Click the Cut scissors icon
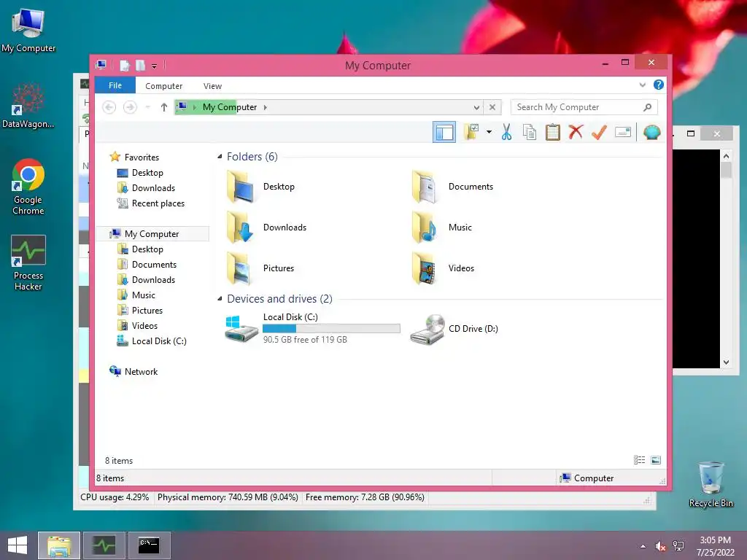Screen dimensions: 747x560 (506, 132)
